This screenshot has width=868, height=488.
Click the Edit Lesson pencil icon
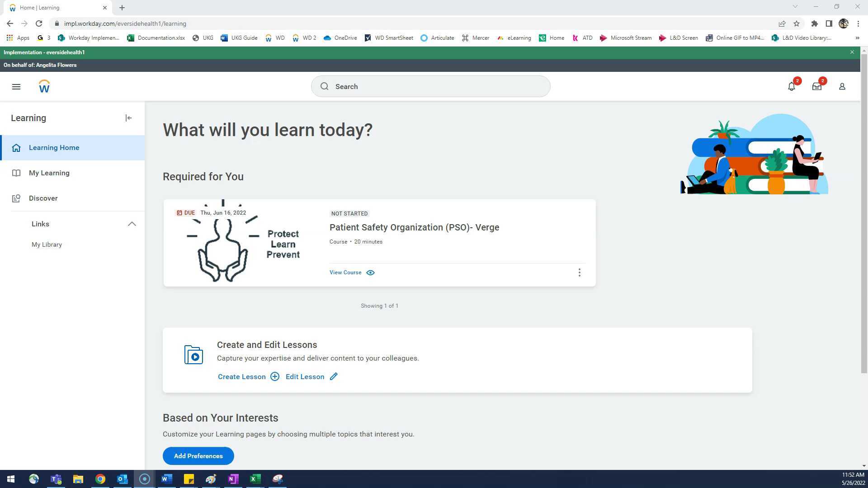334,376
